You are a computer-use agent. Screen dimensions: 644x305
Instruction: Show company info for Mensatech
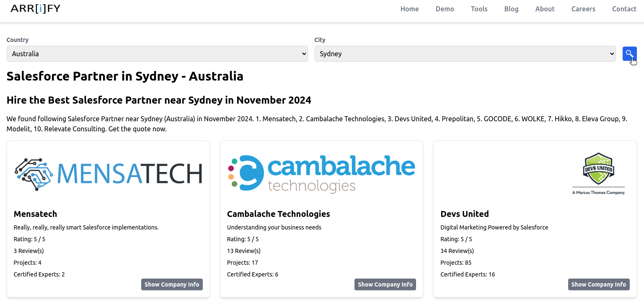tap(172, 284)
